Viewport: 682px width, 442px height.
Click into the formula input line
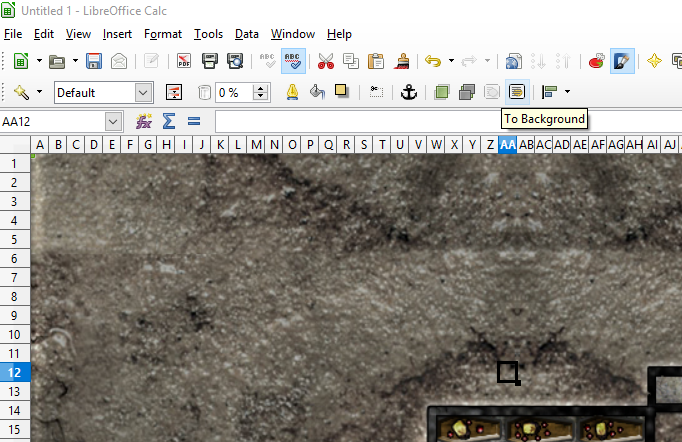(x=448, y=121)
